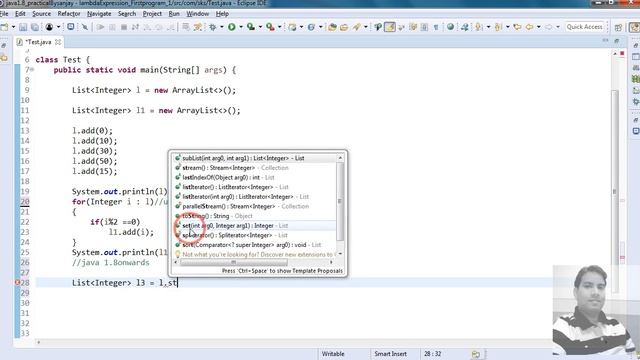
Task: Click the Open Perspective icon
Action: pyautogui.click(x=618, y=27)
